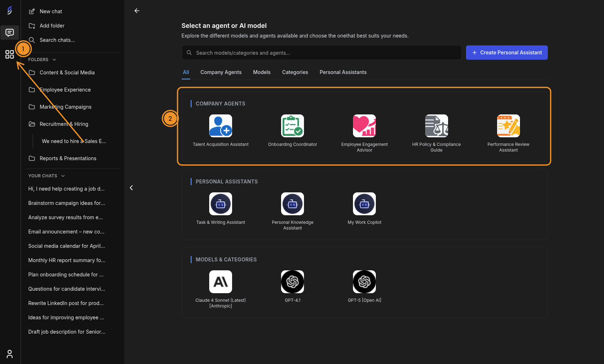Click the Create Personal Assistant button
The image size is (604, 364).
pyautogui.click(x=507, y=53)
